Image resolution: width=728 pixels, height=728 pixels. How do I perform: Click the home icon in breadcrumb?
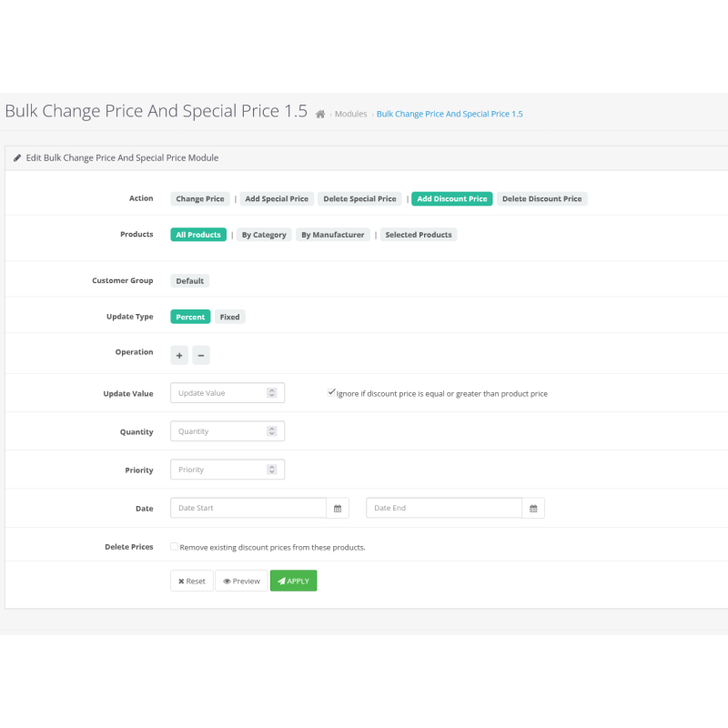[x=320, y=115]
